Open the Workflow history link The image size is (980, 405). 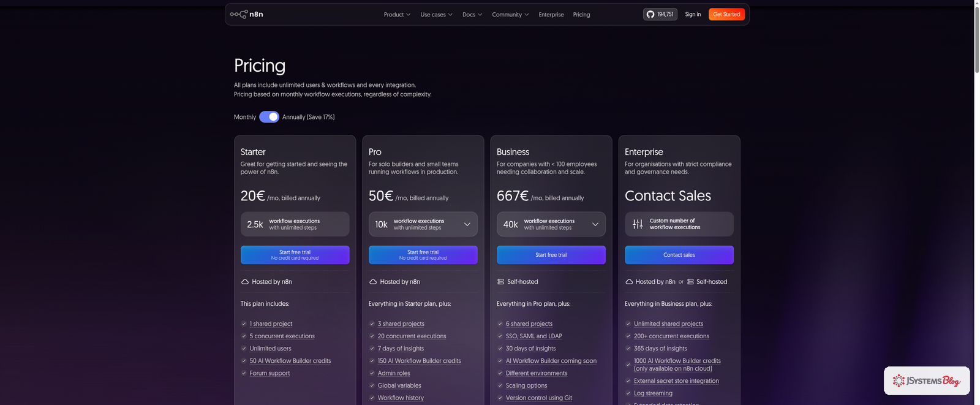(401, 398)
